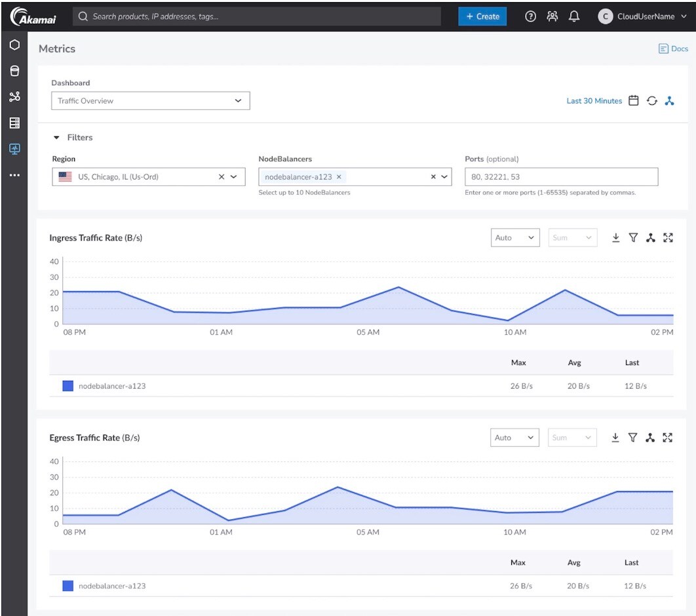
Task: Collapse the Filters section
Action: [56, 138]
